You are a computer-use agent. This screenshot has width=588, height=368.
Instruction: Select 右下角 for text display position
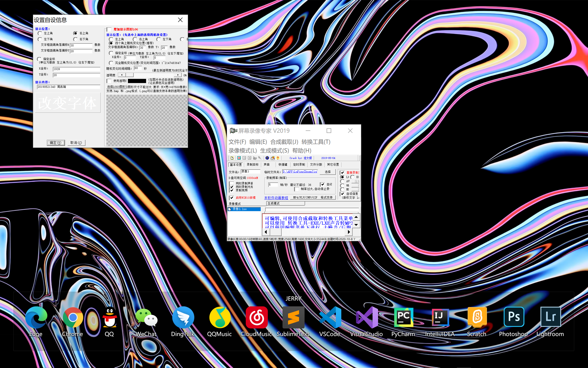[75, 39]
